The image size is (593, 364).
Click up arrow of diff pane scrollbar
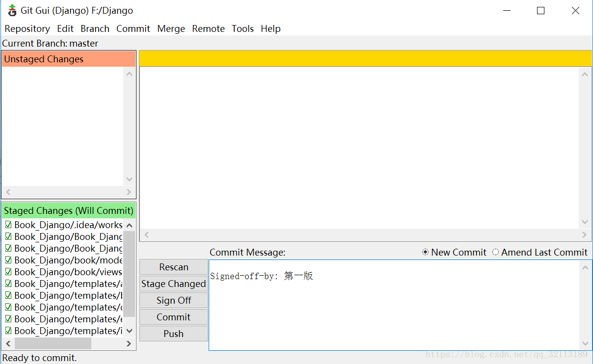pos(585,74)
